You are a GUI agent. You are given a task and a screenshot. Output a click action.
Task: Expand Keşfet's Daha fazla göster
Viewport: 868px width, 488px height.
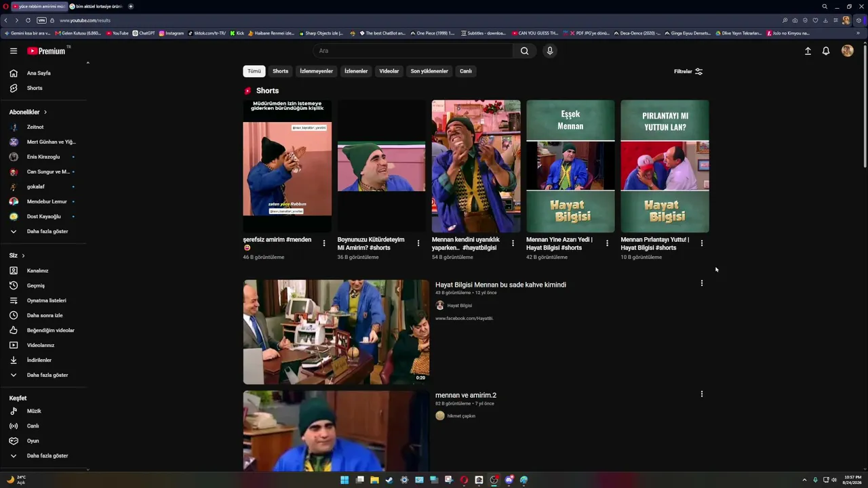click(x=46, y=455)
